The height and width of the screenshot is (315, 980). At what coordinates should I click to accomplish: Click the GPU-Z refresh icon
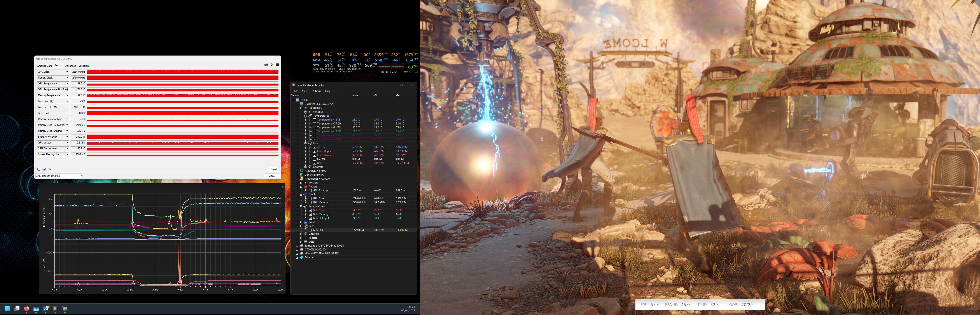click(272, 65)
